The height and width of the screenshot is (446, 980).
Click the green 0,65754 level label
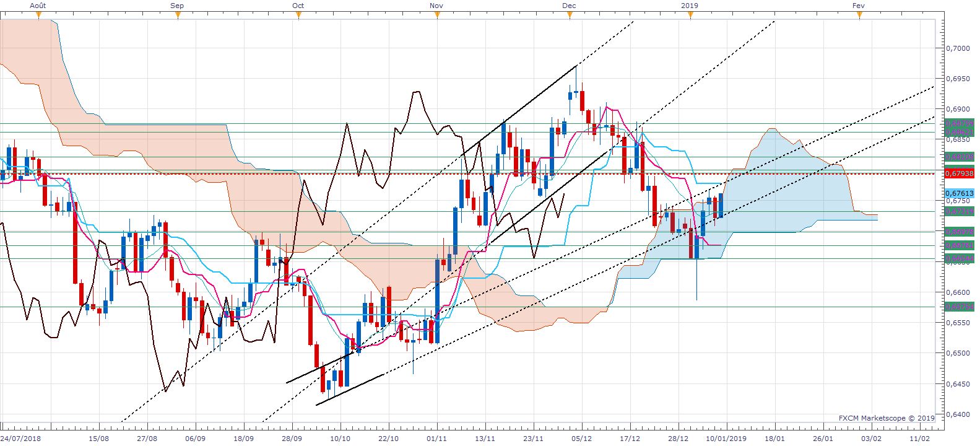click(959, 307)
